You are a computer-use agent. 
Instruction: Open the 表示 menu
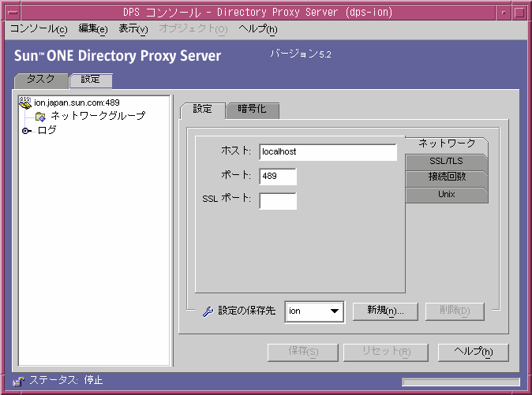click(133, 29)
